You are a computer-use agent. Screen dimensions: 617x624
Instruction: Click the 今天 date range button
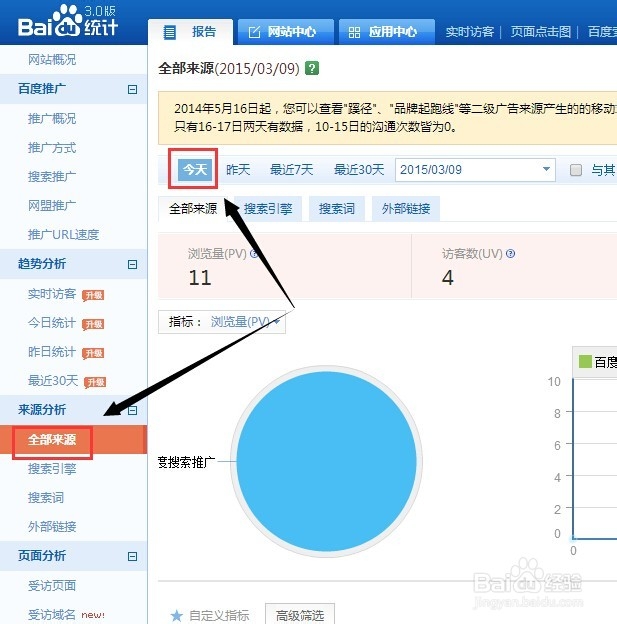tap(195, 170)
